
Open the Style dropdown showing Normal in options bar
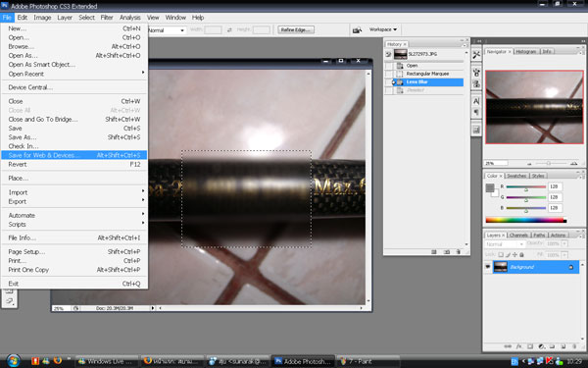168,30
